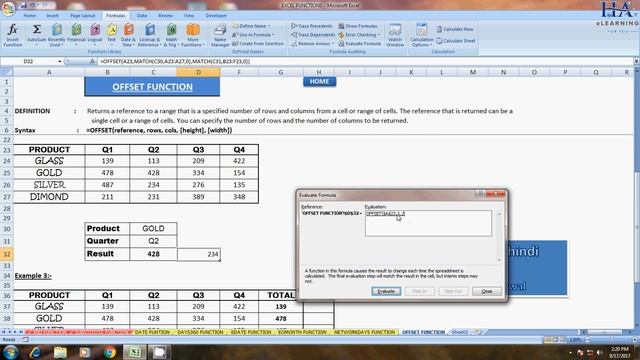The height and width of the screenshot is (360, 640).
Task: Click the fx button beside the formula bar
Action: tap(92, 61)
